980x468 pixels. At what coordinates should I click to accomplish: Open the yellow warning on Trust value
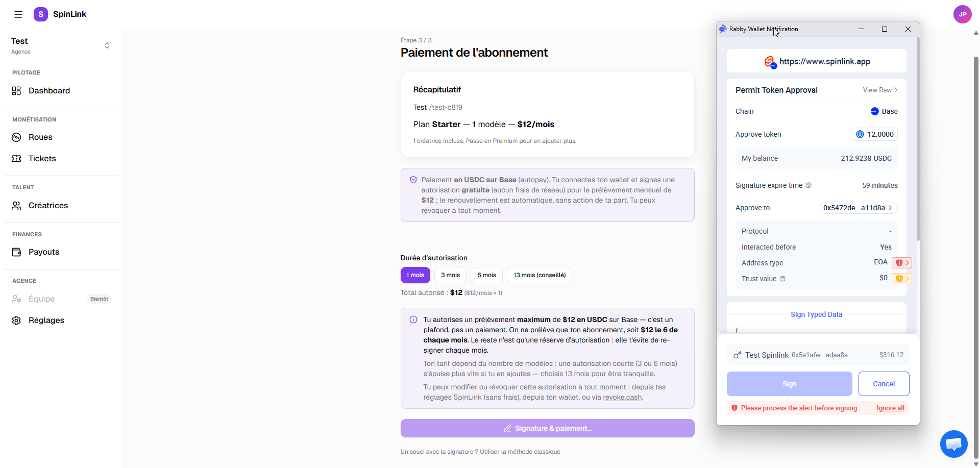point(902,279)
